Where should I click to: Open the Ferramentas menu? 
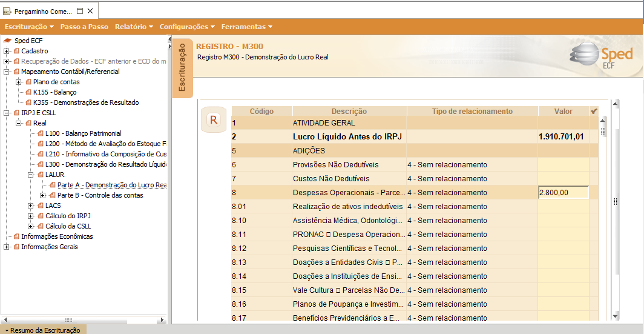point(247,27)
